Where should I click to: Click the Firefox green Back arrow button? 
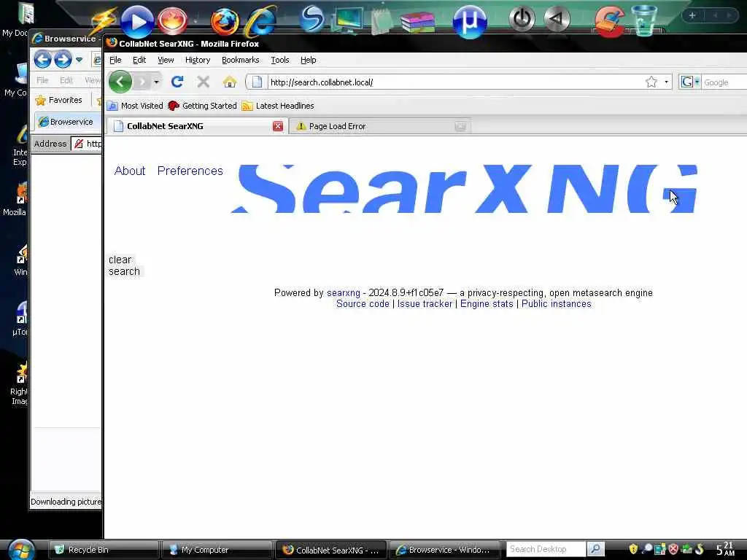[120, 82]
